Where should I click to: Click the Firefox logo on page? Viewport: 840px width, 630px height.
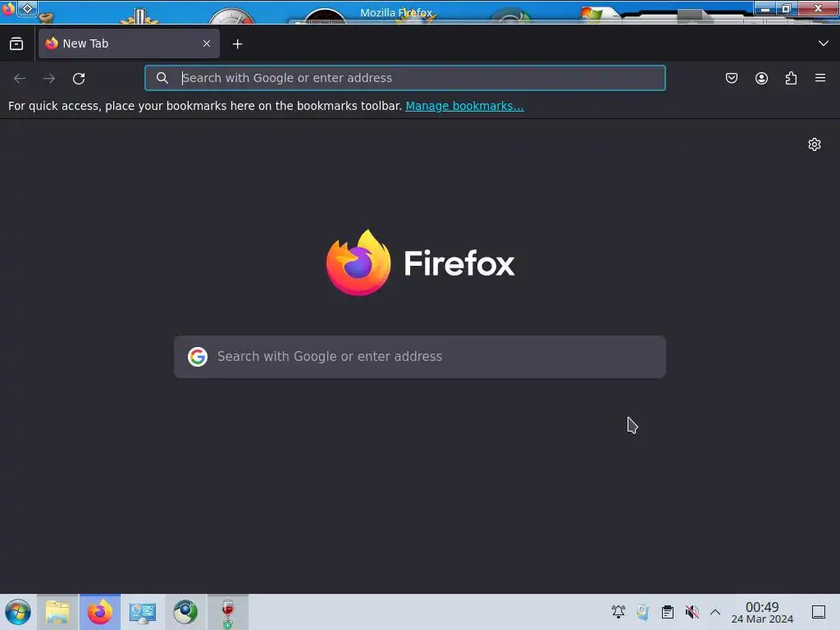tap(358, 262)
